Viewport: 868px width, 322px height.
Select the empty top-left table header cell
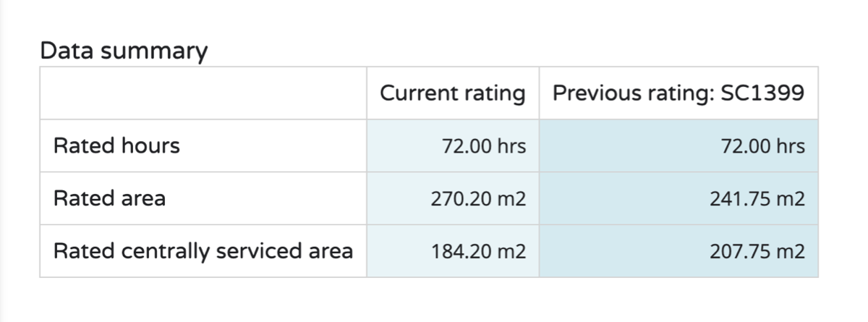203,93
